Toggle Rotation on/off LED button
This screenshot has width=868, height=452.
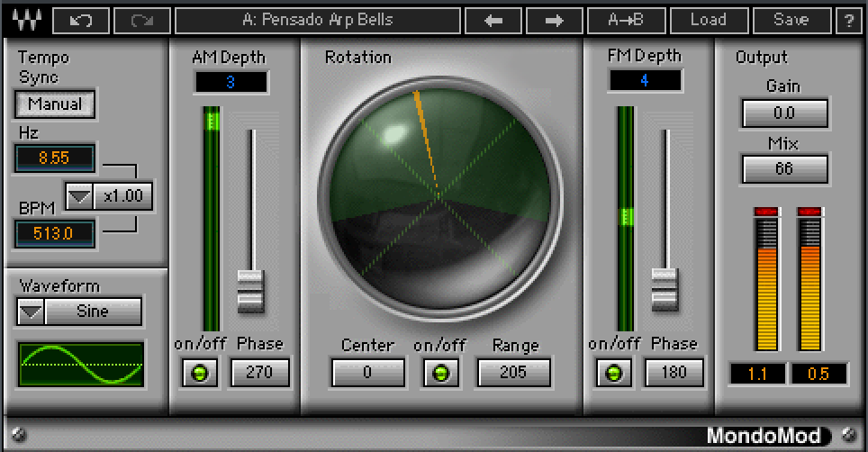[x=440, y=373]
